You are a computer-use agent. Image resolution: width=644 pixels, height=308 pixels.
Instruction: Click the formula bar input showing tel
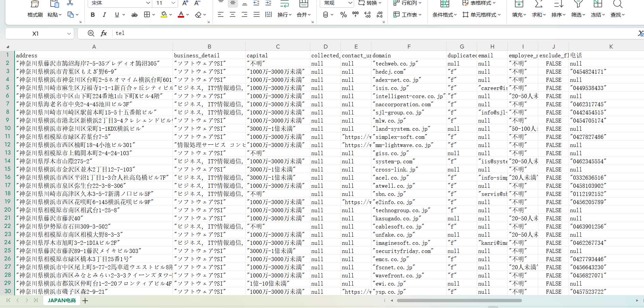374,33
